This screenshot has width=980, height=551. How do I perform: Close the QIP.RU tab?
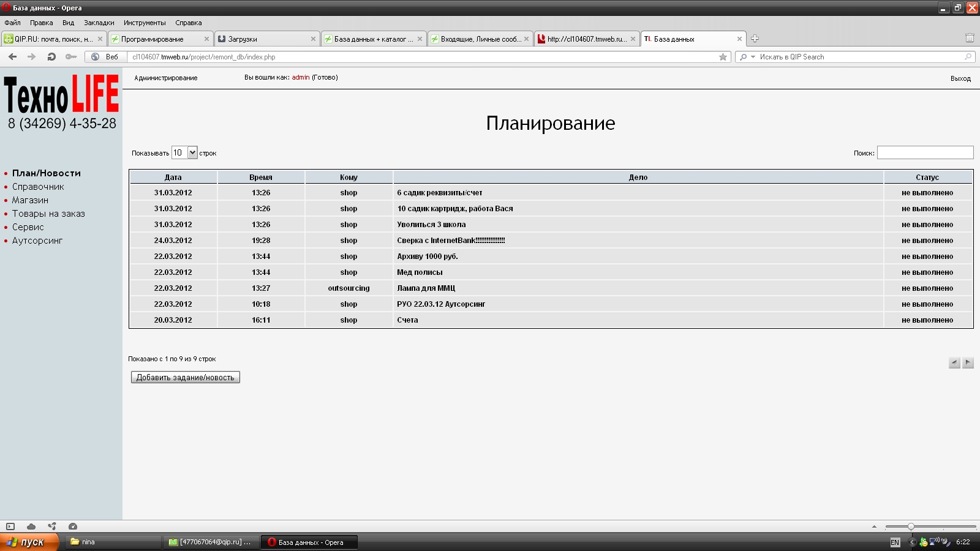[x=100, y=39]
